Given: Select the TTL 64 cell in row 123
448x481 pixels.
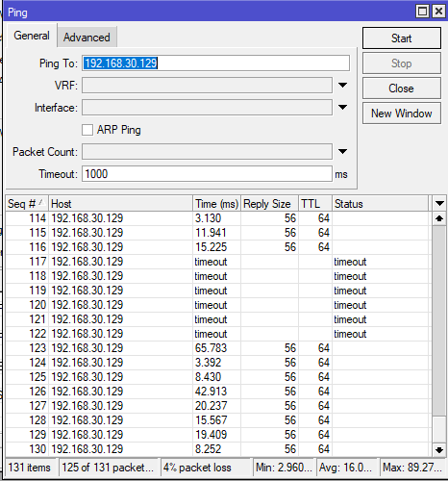Looking at the screenshot, I should 315,348.
